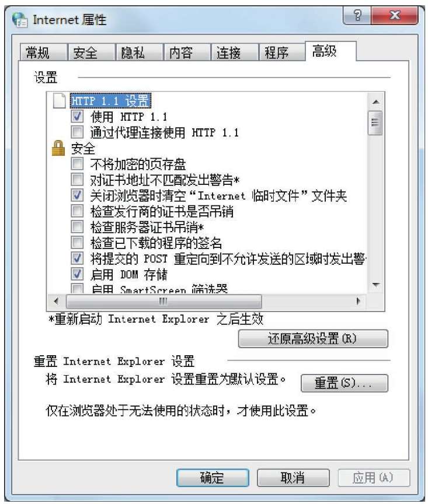Click the gold padlock icon next to 安全

(x=58, y=148)
